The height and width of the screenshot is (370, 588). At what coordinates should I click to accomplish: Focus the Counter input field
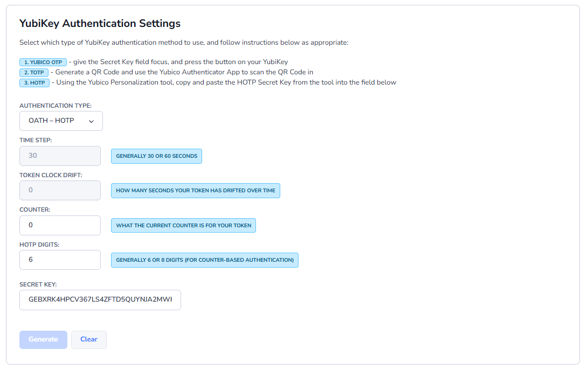pos(60,225)
